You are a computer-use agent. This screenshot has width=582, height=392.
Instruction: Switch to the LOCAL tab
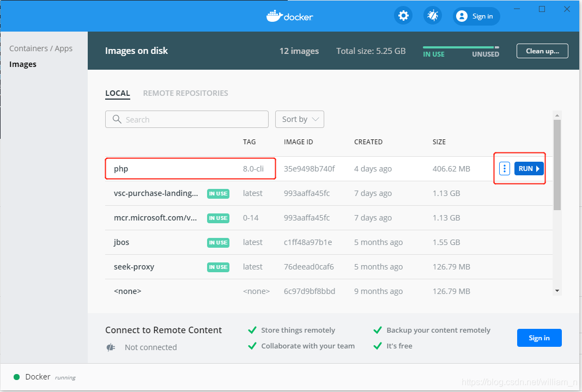point(118,93)
